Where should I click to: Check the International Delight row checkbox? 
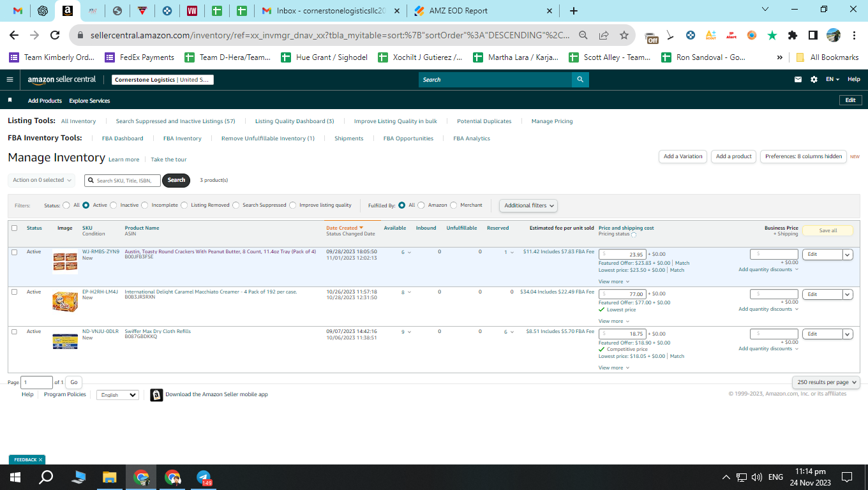(x=14, y=292)
